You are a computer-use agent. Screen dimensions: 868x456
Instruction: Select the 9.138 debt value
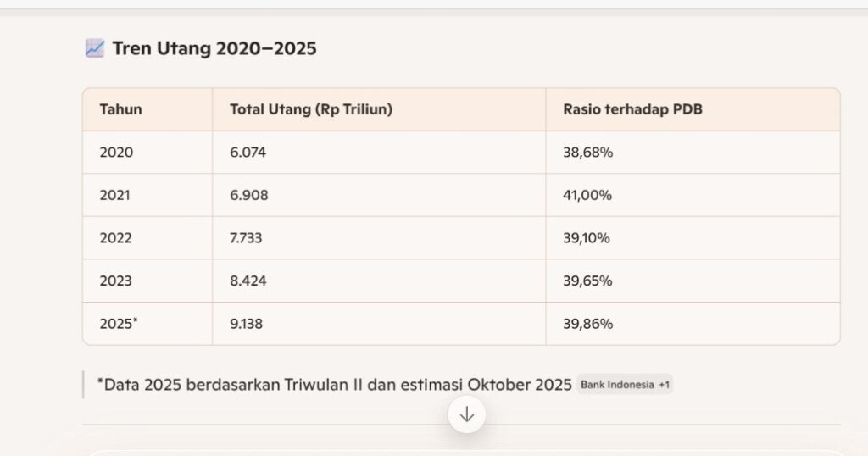pos(248,323)
